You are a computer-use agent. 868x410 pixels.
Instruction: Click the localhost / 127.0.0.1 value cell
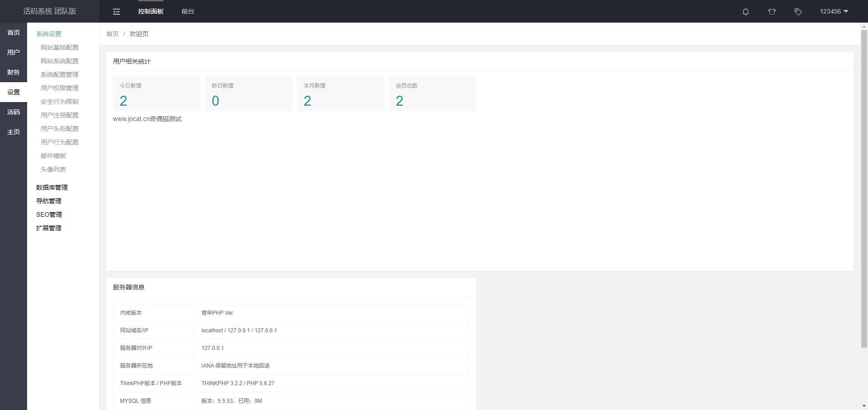coord(332,331)
